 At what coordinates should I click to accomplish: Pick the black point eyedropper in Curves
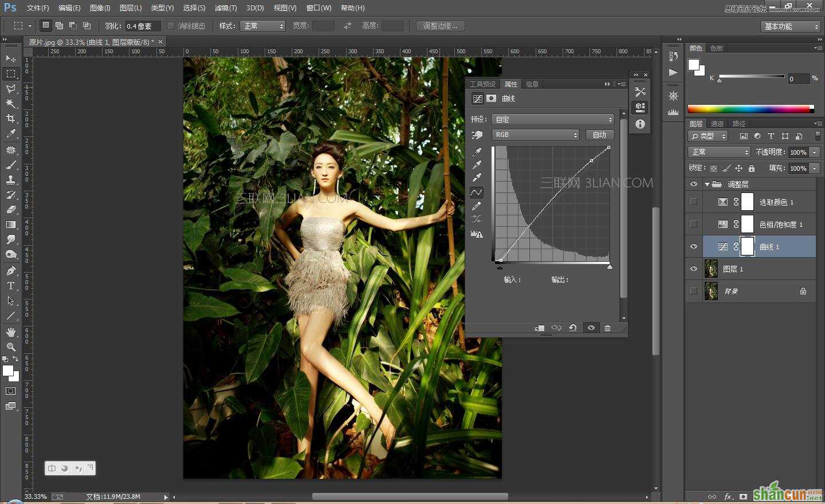coord(477,152)
